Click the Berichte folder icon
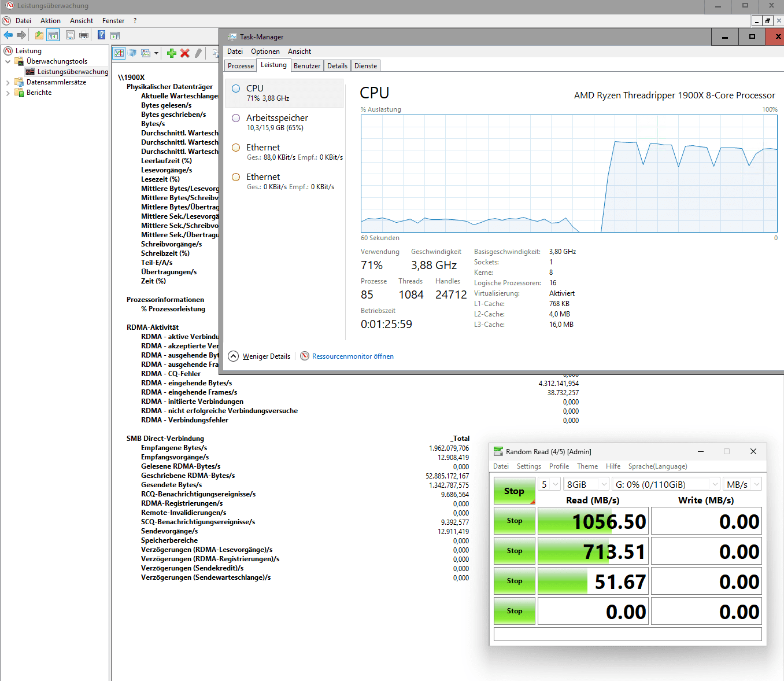This screenshot has height=681, width=784. pyautogui.click(x=20, y=93)
